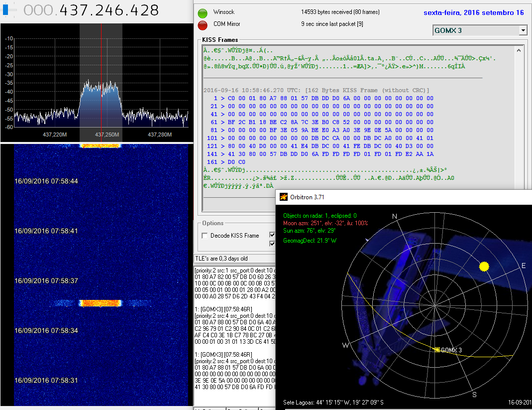Enable the Decode KISS Frame checkbox
The image size is (532, 410).
pyautogui.click(x=205, y=236)
